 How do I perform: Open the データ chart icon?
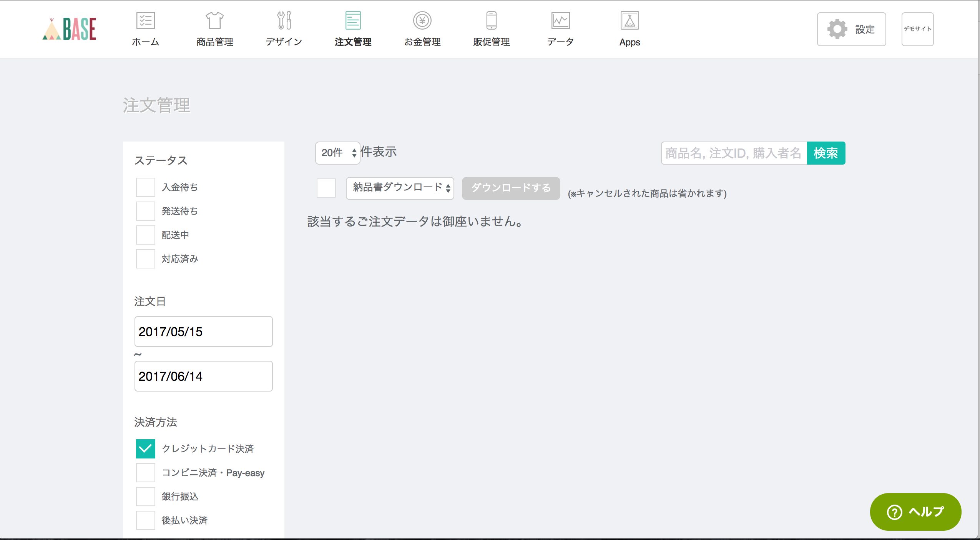coord(560,20)
